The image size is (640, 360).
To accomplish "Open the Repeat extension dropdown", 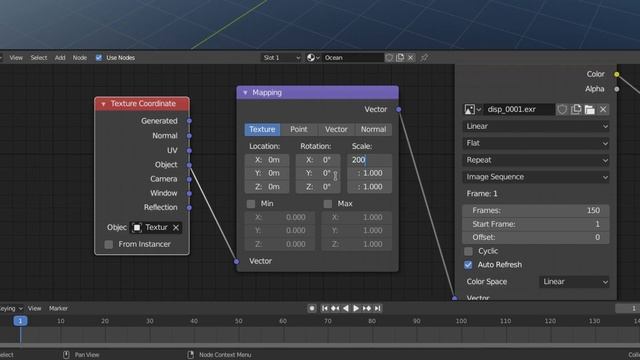I will tap(536, 160).
